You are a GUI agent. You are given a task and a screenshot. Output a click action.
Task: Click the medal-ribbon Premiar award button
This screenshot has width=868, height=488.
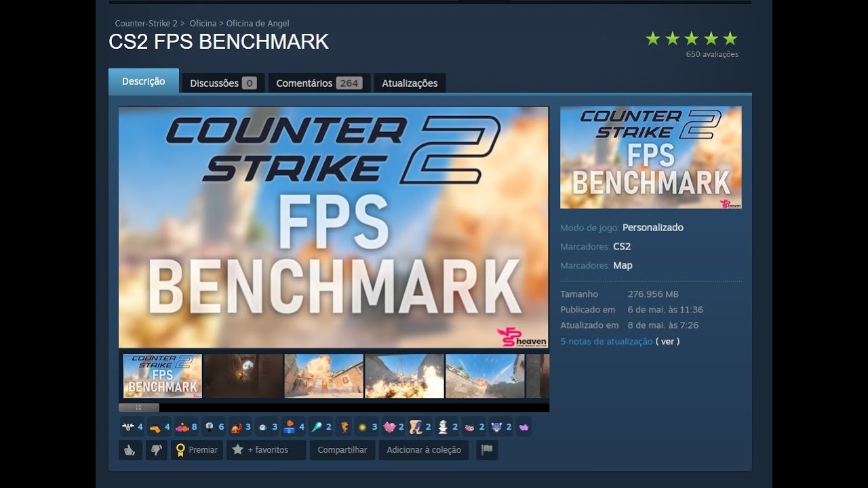tap(197, 450)
